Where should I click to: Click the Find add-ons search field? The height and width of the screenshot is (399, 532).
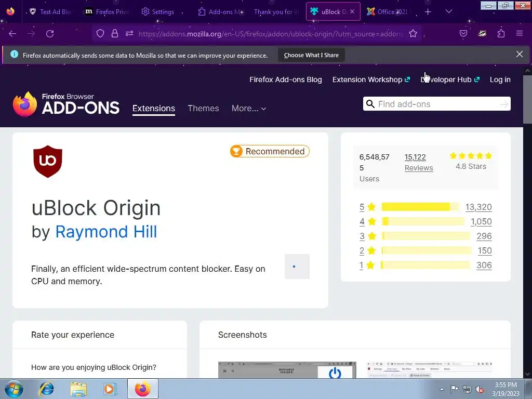click(x=437, y=104)
